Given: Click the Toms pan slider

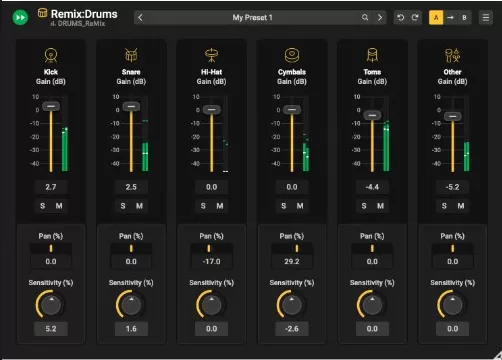Looking at the screenshot, I should pyautogui.click(x=372, y=248).
